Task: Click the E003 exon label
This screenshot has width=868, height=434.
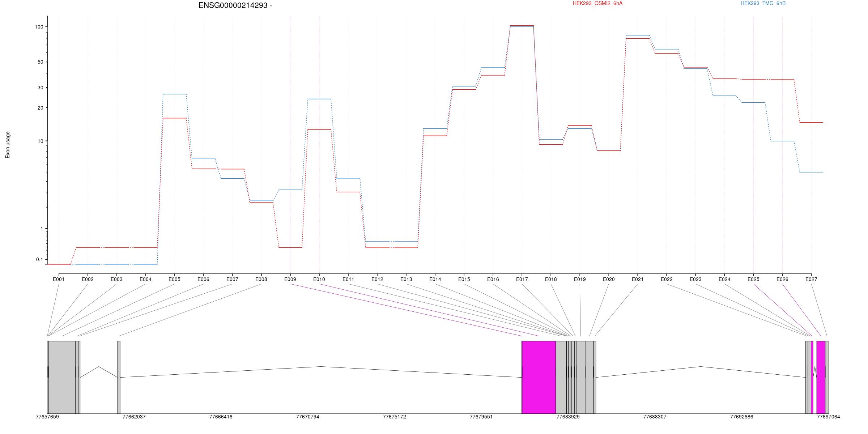Action: point(116,279)
